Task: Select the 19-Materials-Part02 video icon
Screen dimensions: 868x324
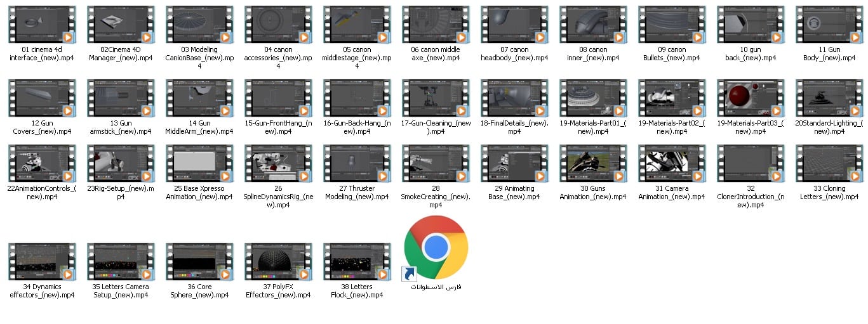Action: coord(672,98)
